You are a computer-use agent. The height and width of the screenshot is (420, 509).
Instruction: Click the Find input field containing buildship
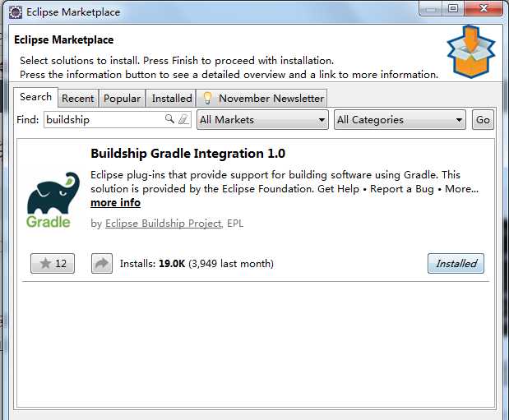click(118, 119)
